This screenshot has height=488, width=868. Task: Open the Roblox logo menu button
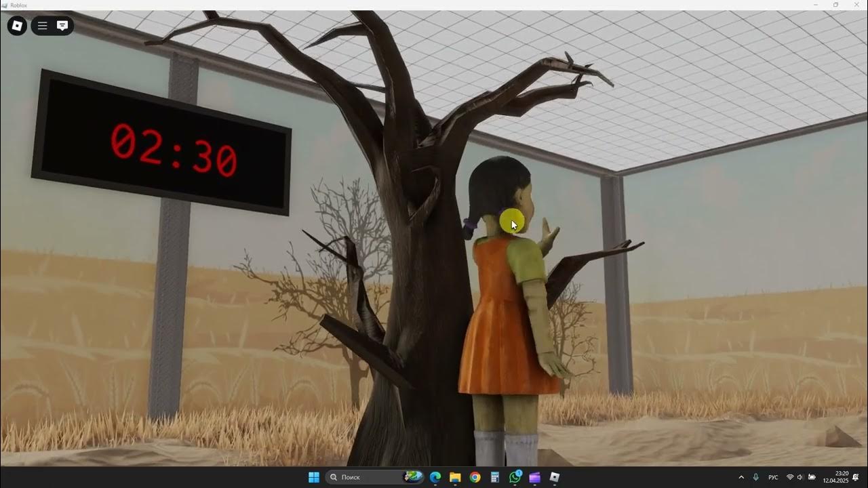(x=17, y=26)
